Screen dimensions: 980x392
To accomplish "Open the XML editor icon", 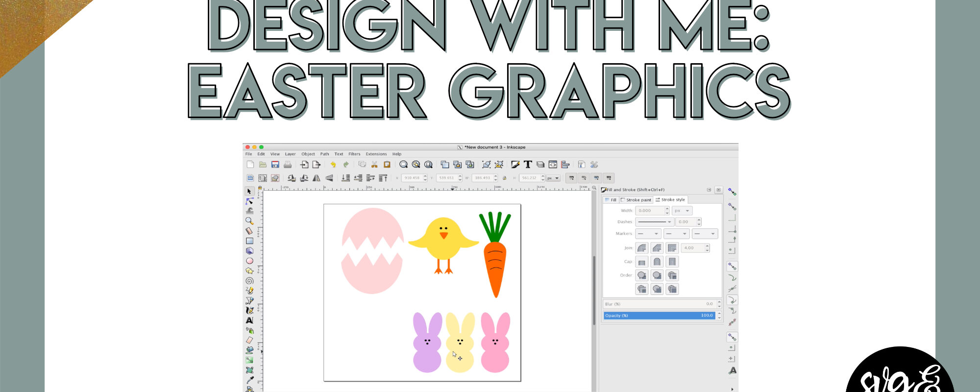I will pos(553,165).
